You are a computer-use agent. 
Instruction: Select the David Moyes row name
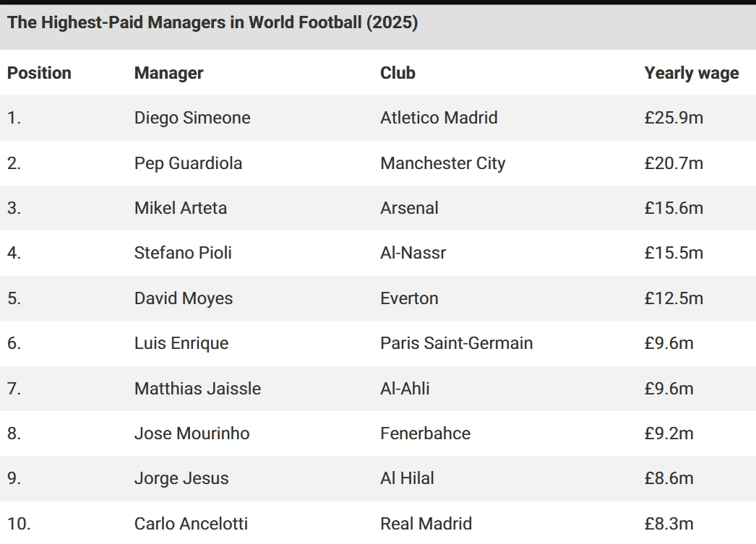184,298
